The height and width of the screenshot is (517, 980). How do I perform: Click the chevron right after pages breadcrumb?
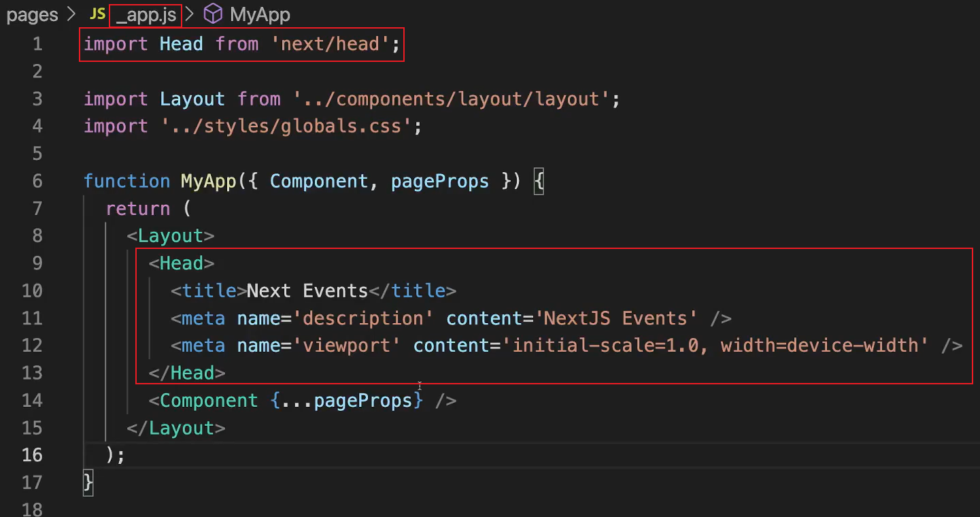click(x=72, y=14)
